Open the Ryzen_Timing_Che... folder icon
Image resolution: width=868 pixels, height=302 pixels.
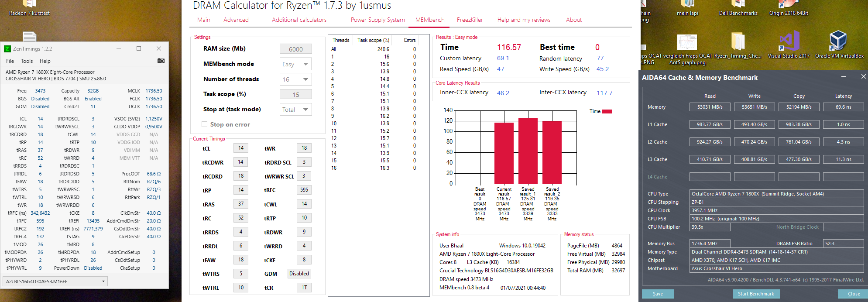coord(738,41)
